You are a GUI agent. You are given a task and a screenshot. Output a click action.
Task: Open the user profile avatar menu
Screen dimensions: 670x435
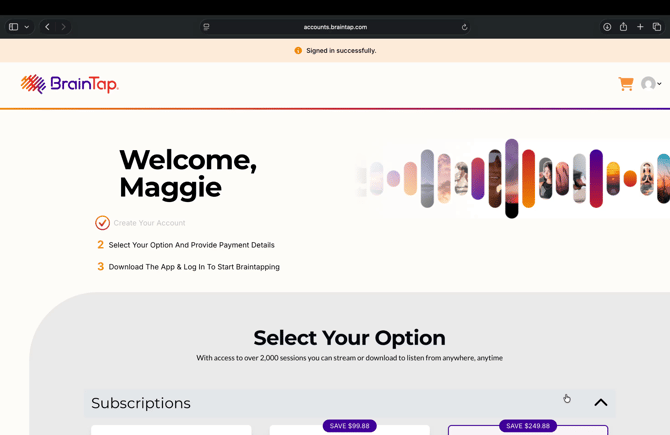tap(651, 83)
